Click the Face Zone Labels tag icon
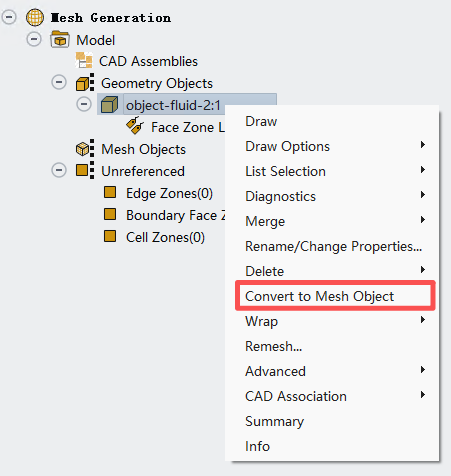 coord(135,126)
